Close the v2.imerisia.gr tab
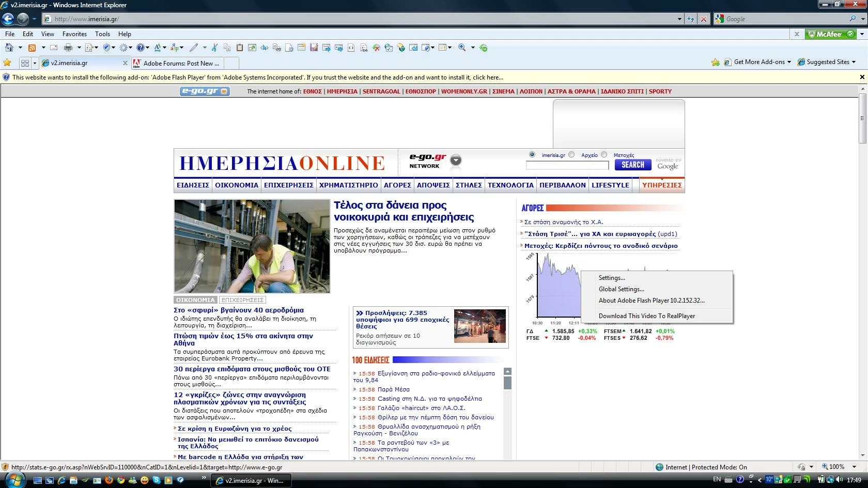 click(x=125, y=63)
